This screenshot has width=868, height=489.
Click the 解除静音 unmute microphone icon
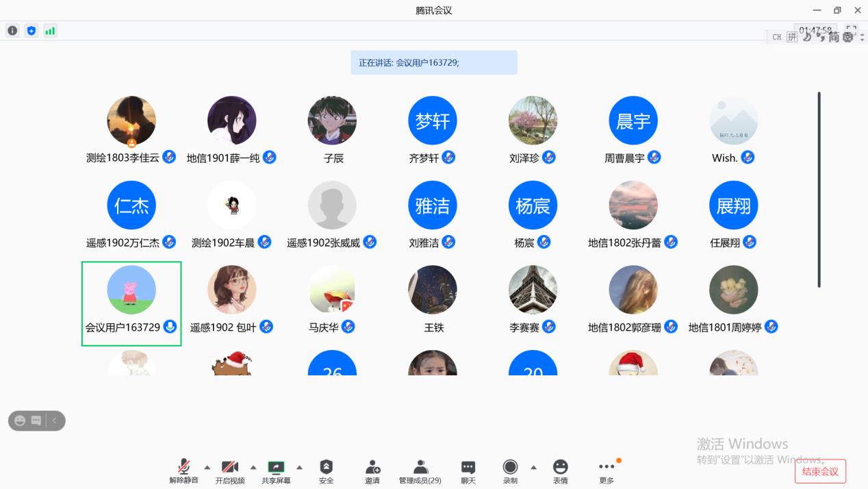(x=183, y=468)
